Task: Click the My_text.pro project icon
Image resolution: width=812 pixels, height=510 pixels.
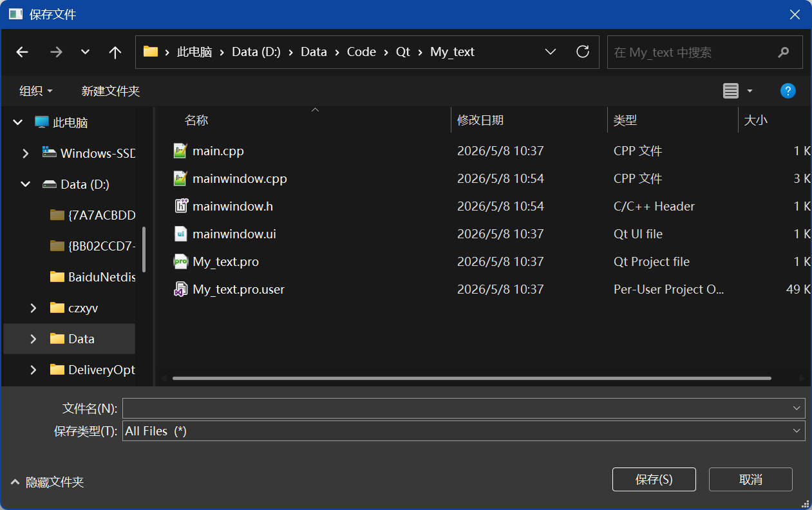Action: pos(181,261)
